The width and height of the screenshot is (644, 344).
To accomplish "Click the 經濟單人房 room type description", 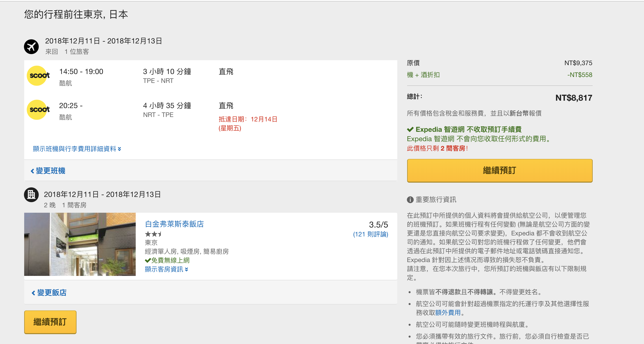I will (x=187, y=251).
